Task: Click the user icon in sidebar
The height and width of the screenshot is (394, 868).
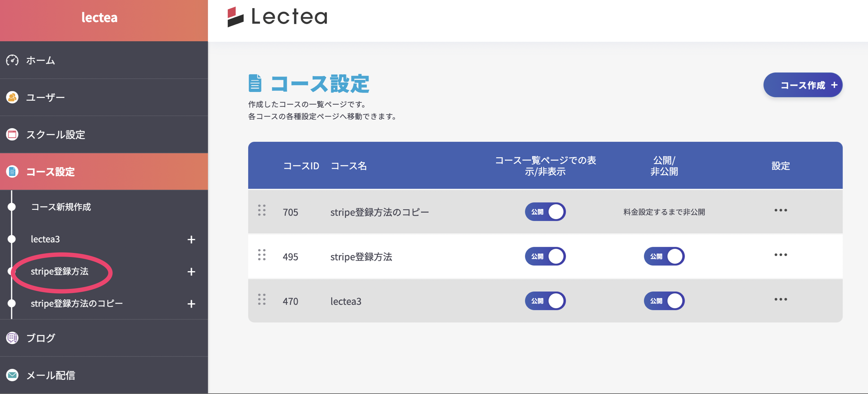Action: point(12,97)
